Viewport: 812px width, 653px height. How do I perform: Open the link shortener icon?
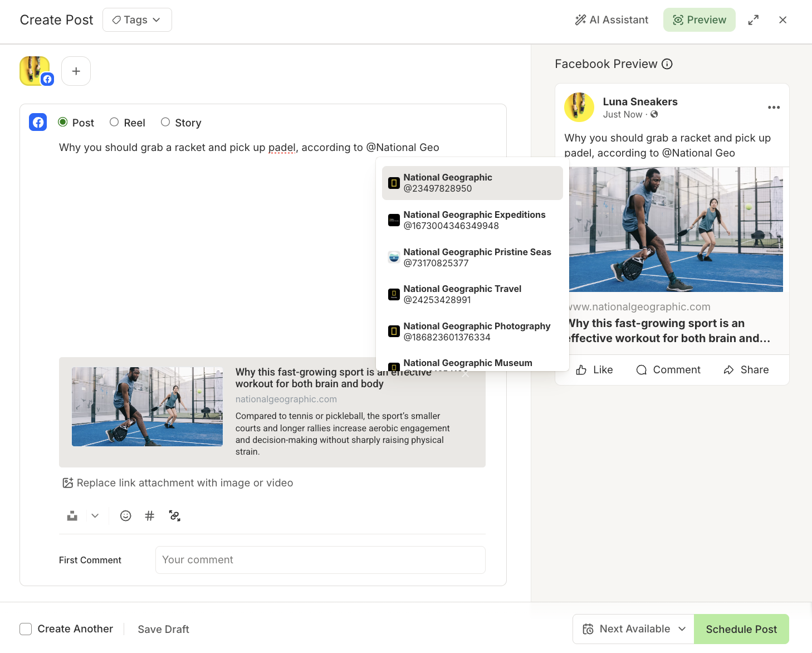(174, 515)
